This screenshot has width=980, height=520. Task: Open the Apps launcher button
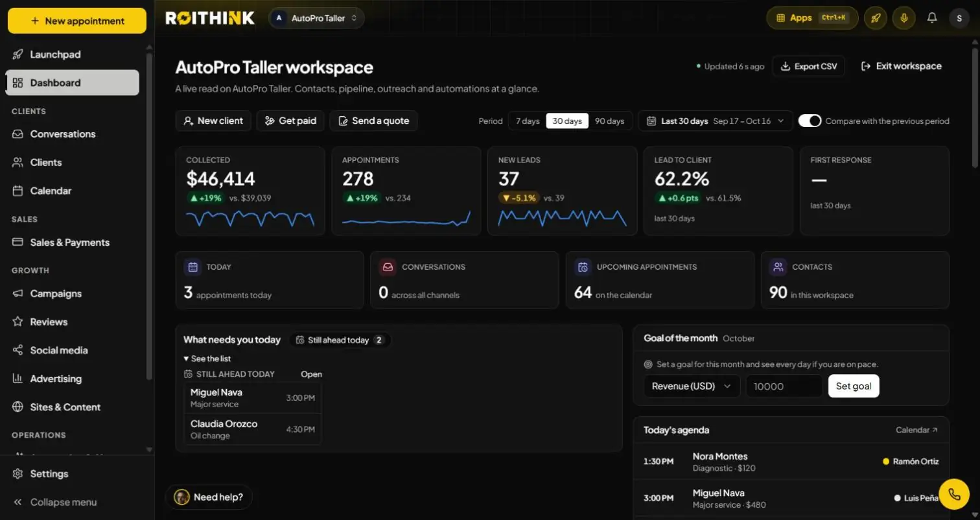812,18
